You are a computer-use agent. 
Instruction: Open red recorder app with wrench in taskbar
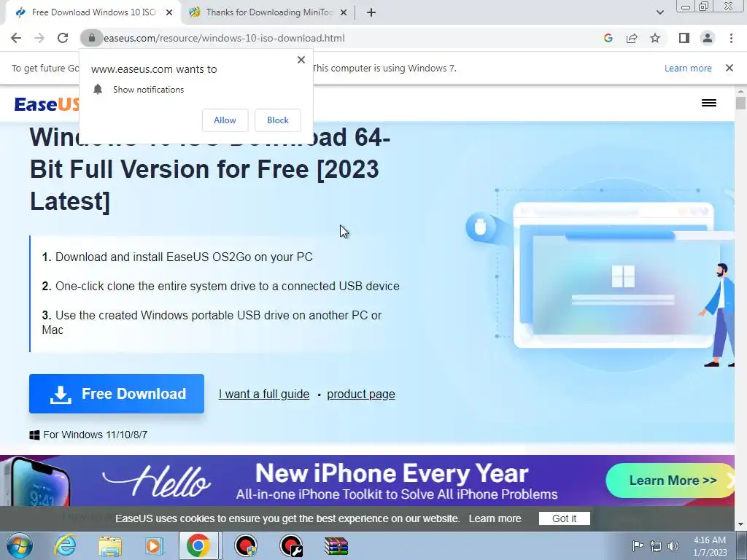pyautogui.click(x=291, y=545)
